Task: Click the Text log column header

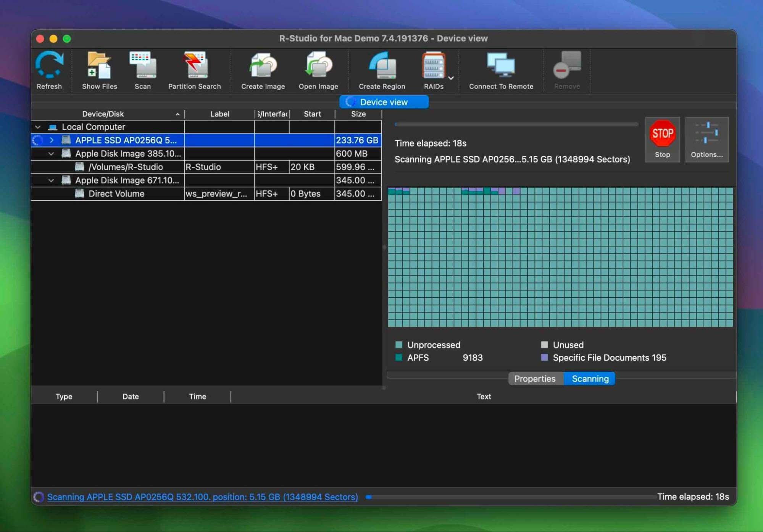Action: [484, 397]
